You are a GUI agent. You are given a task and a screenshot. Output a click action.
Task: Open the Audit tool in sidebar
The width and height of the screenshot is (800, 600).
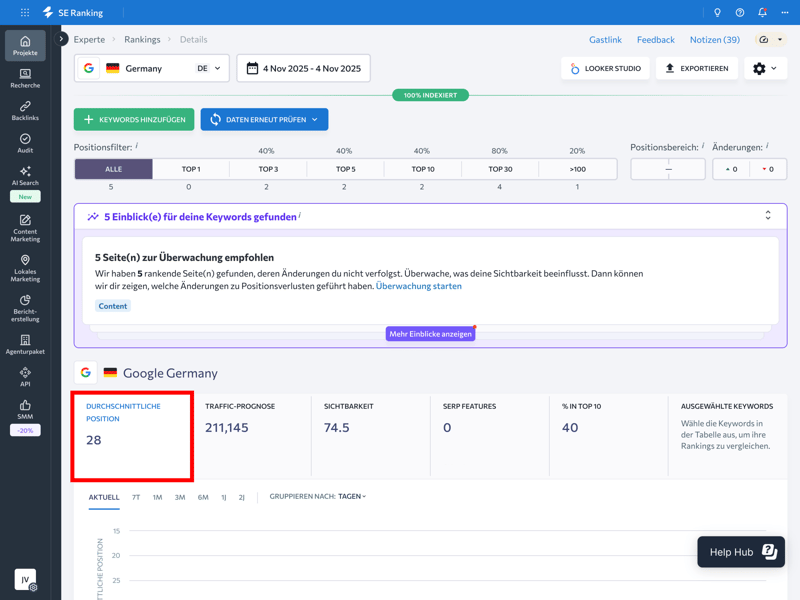(25, 143)
